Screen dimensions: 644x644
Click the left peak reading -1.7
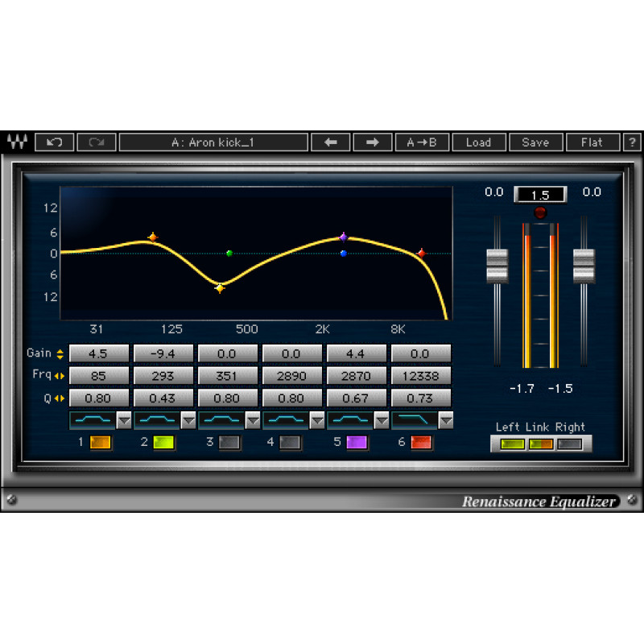click(522, 389)
